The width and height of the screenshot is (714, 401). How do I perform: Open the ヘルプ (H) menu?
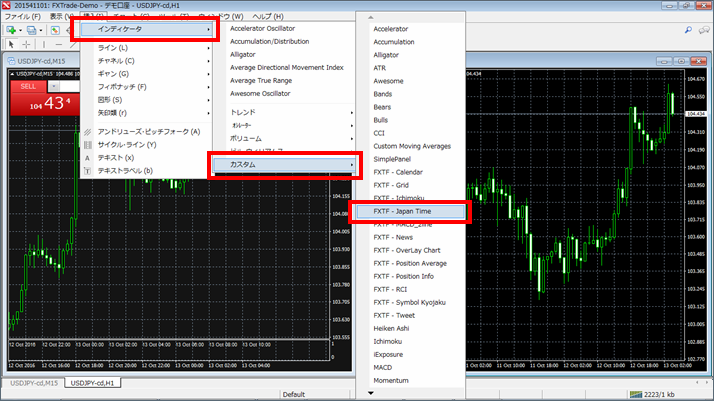tap(268, 16)
